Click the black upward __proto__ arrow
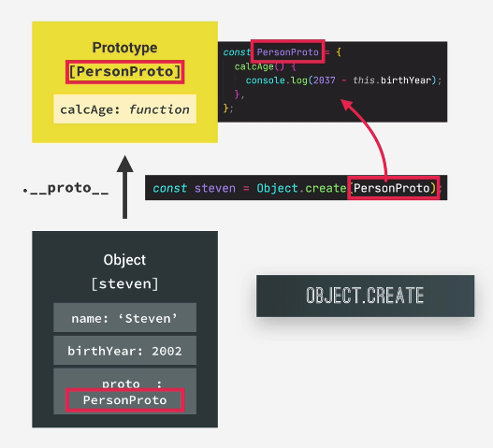This screenshot has height=448, width=493. click(124, 187)
